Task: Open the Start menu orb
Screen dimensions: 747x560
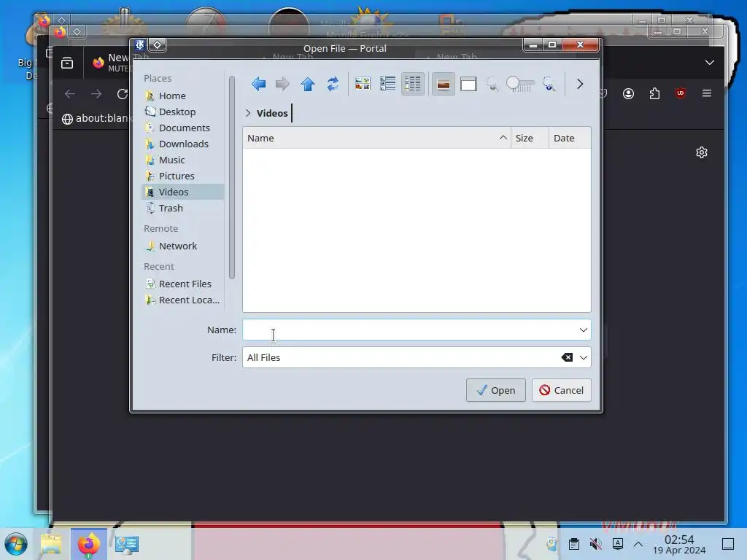Action: pos(16,543)
